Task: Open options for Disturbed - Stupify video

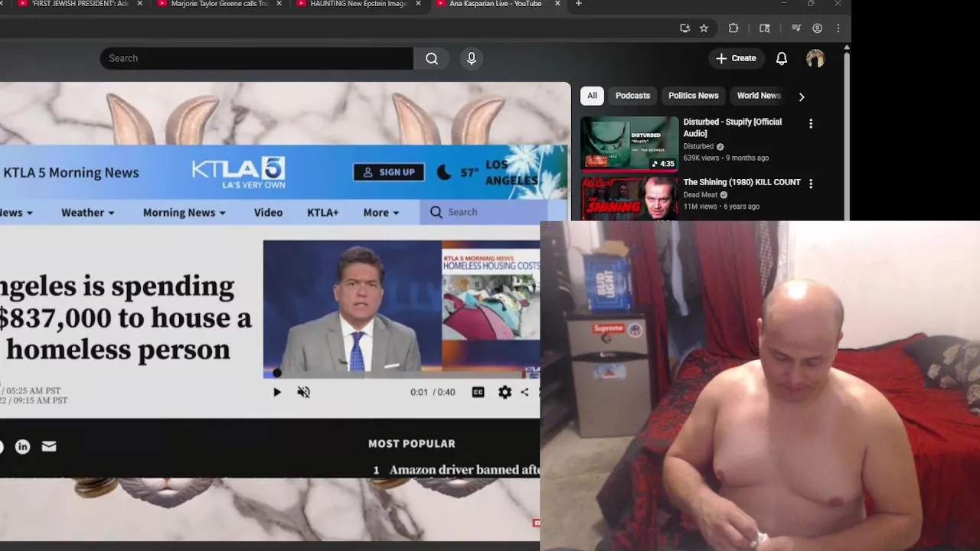Action: click(x=811, y=123)
